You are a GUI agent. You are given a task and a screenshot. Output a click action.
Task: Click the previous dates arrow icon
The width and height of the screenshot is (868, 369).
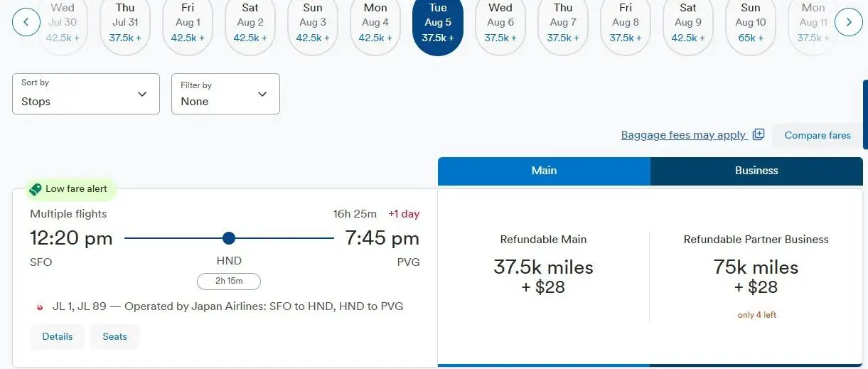pyautogui.click(x=26, y=22)
